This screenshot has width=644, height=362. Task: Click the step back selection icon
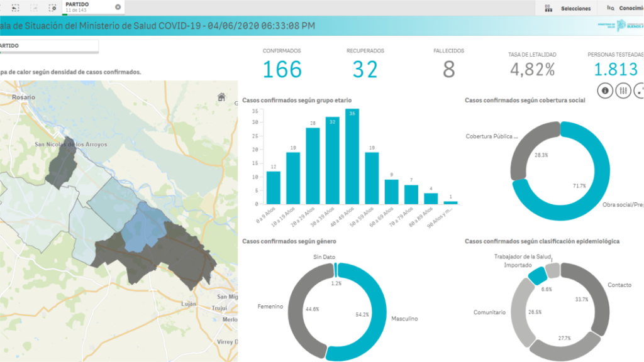point(14,8)
